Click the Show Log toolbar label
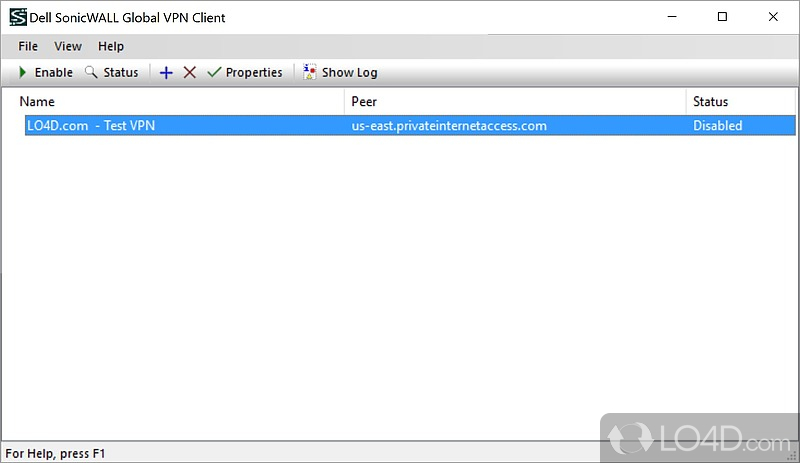 point(349,72)
